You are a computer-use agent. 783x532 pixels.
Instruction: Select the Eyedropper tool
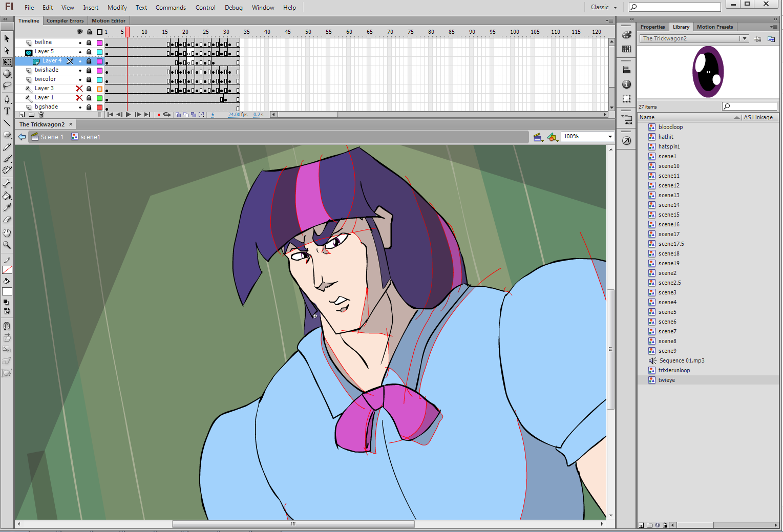(7, 207)
